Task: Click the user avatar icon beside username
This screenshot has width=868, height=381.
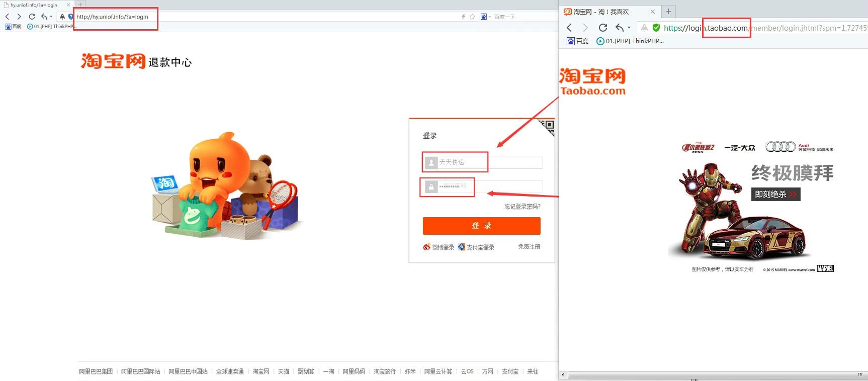Action: click(x=431, y=162)
